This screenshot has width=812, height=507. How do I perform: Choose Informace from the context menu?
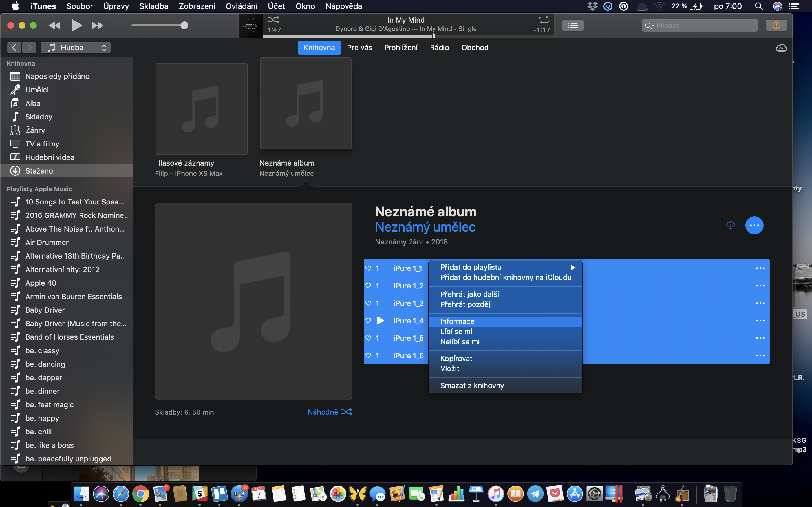(457, 321)
